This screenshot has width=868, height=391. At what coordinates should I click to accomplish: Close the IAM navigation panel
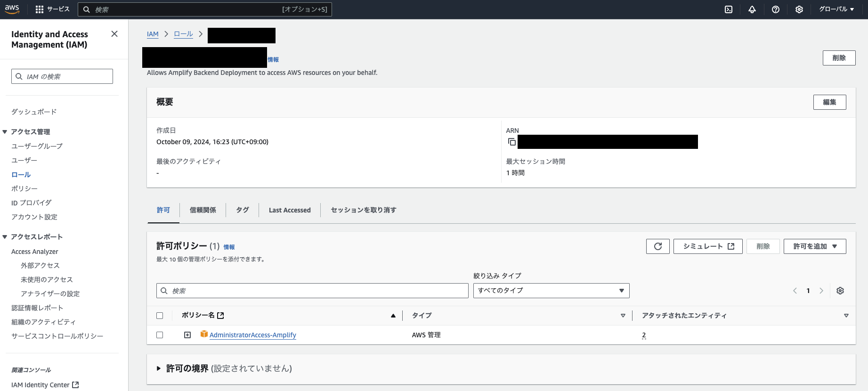pyautogui.click(x=114, y=34)
